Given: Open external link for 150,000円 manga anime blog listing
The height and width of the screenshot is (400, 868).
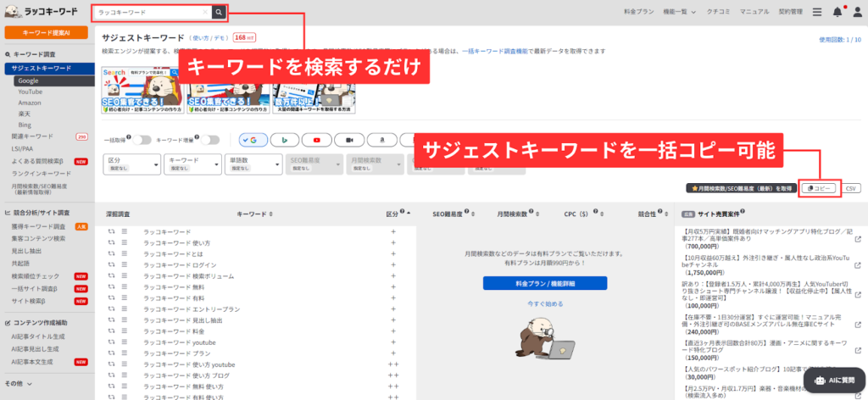Looking at the screenshot, I should pos(858,350).
